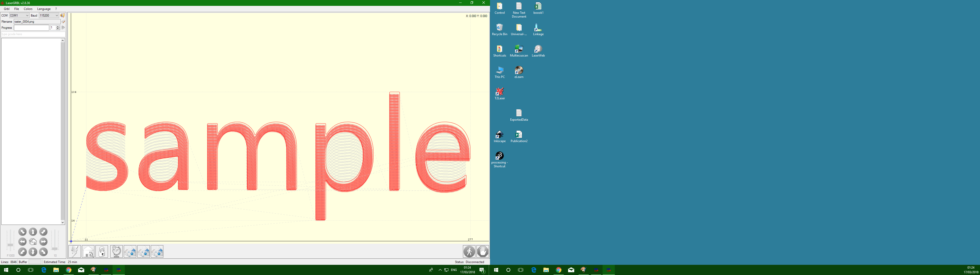Click the F1000 jog speed slider

(10, 245)
